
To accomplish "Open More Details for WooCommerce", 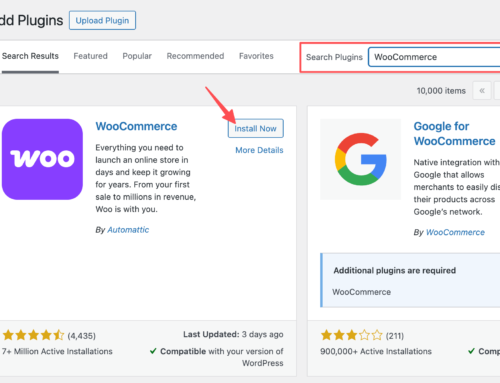I will [259, 150].
